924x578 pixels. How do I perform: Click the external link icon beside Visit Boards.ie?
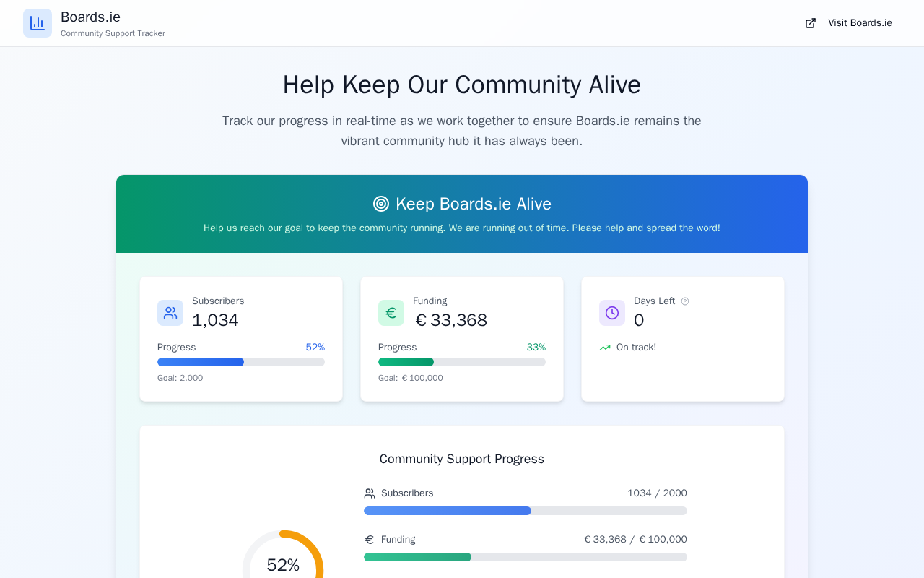pos(811,23)
